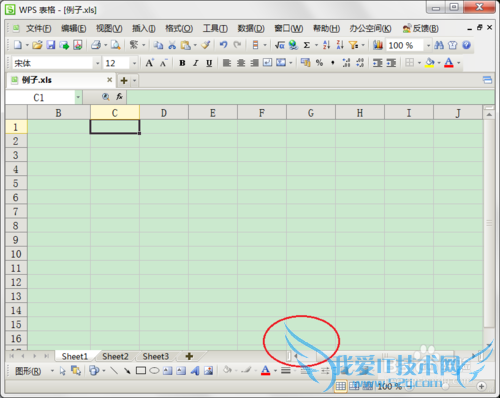500x398 pixels.
Task: Open the 编辑(E) menu
Action: pyautogui.click(x=74, y=28)
